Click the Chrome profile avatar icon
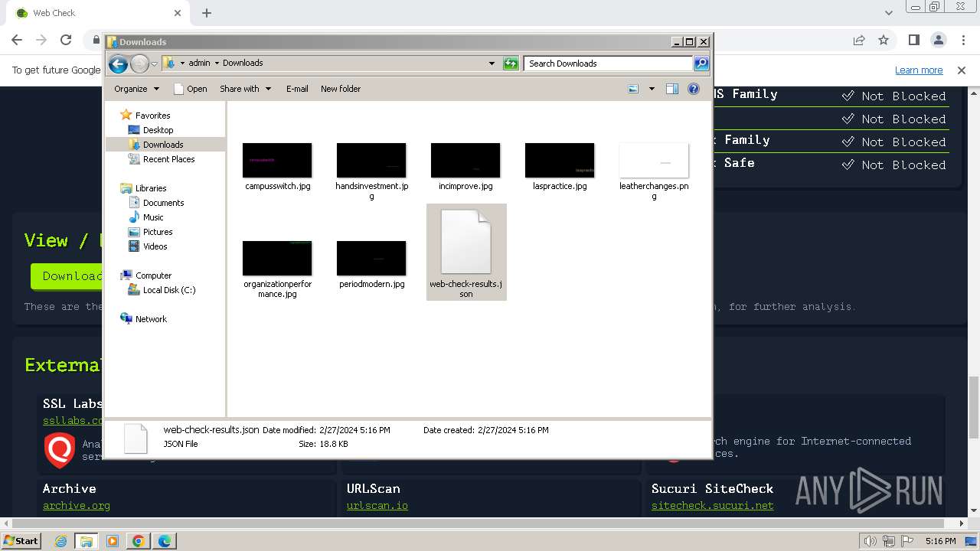This screenshot has width=980, height=551. tap(939, 40)
